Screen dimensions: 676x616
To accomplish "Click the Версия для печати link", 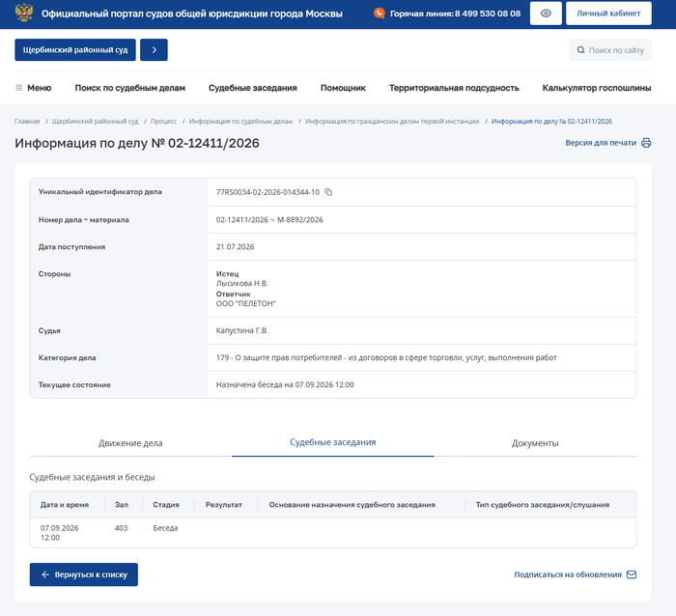I will click(601, 143).
